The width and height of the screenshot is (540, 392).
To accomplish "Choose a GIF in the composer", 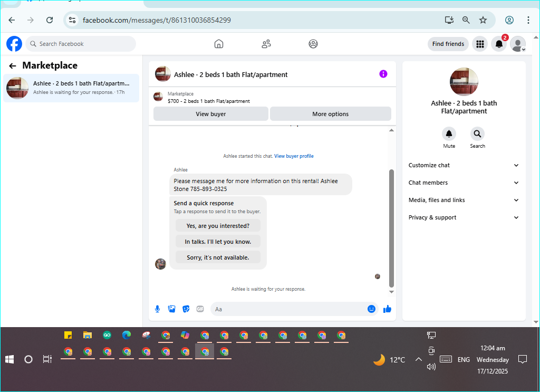I will pyautogui.click(x=200, y=309).
